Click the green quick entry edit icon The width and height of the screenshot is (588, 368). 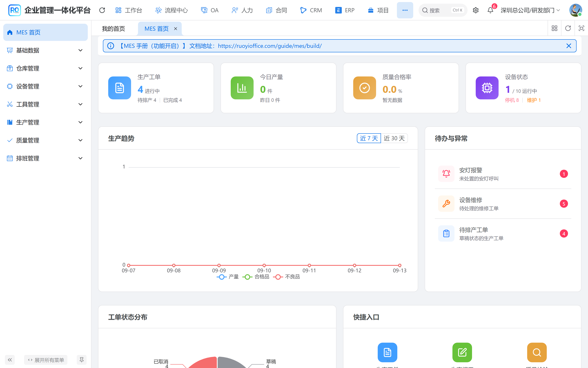pos(462,352)
